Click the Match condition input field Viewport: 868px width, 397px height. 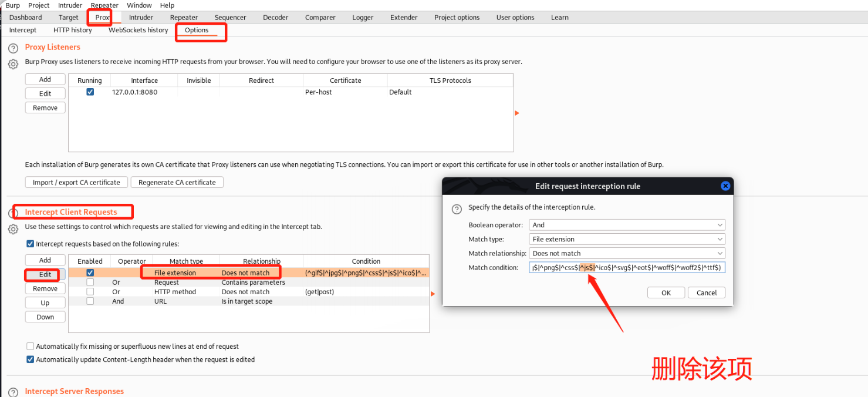pos(627,268)
